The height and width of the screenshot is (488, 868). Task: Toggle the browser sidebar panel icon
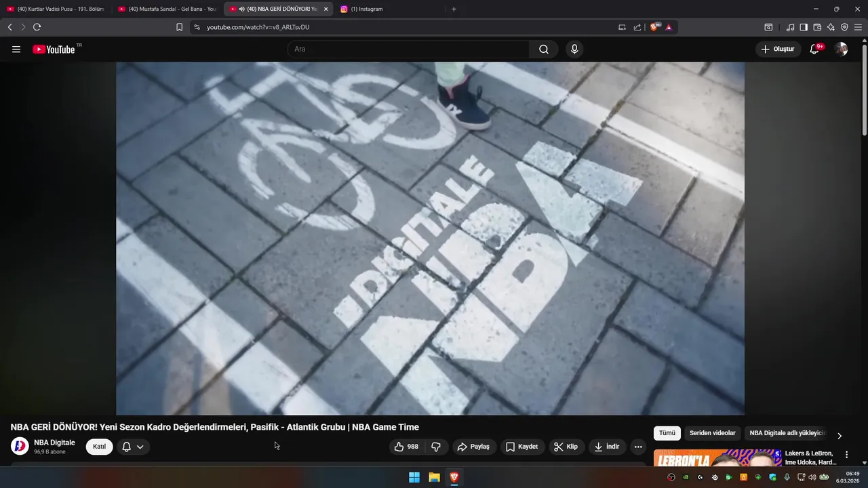pos(804,27)
